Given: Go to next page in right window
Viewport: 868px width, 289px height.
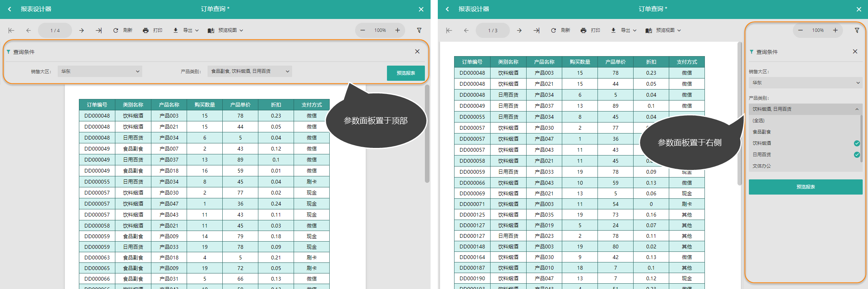Looking at the screenshot, I should click(519, 30).
